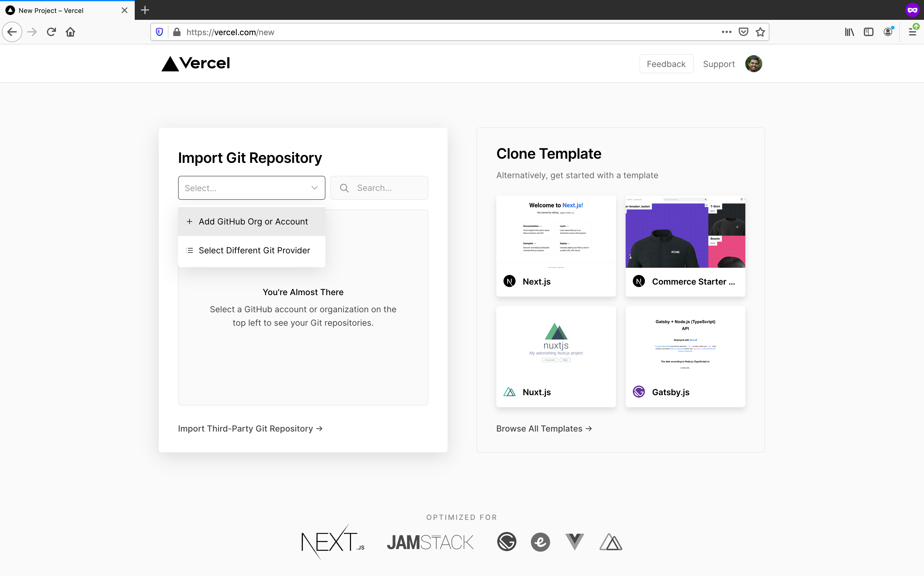The width and height of the screenshot is (924, 577).
Task: Click the Vercel logo in the header
Action: [x=196, y=63]
